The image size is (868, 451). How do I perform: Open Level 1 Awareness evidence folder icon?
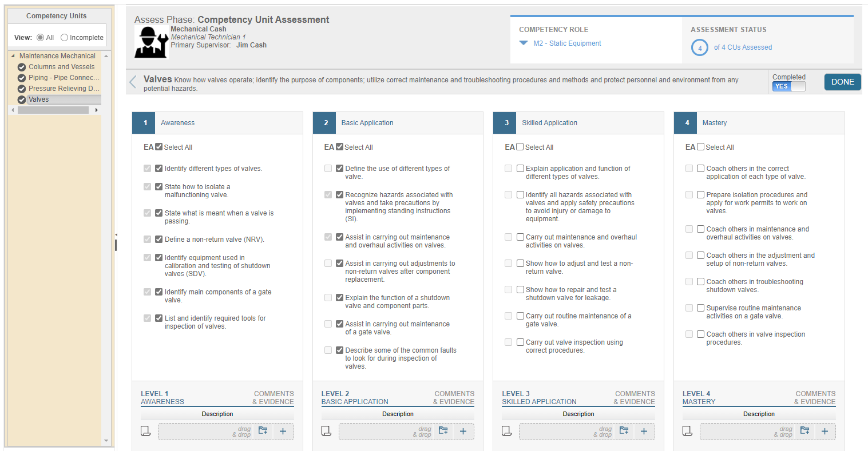(x=263, y=431)
